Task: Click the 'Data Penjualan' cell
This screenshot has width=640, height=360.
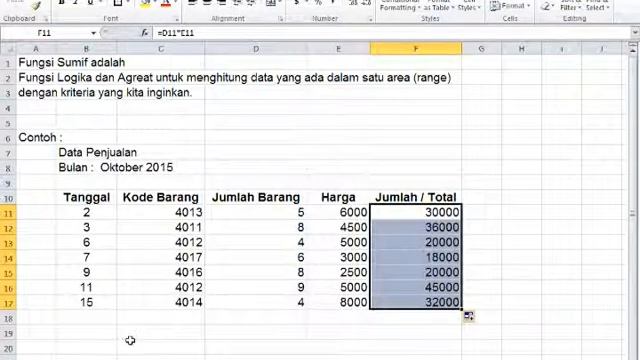Action: (x=98, y=153)
